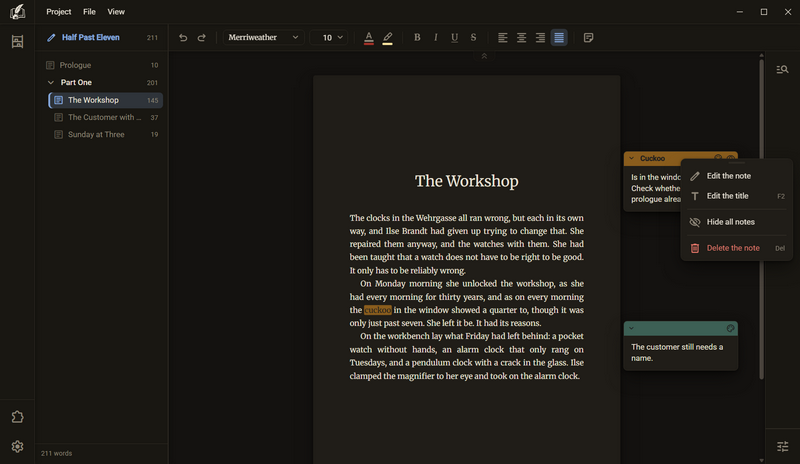Click the pencil icon beside Half Past Eleven
The image size is (800, 464).
click(x=51, y=37)
